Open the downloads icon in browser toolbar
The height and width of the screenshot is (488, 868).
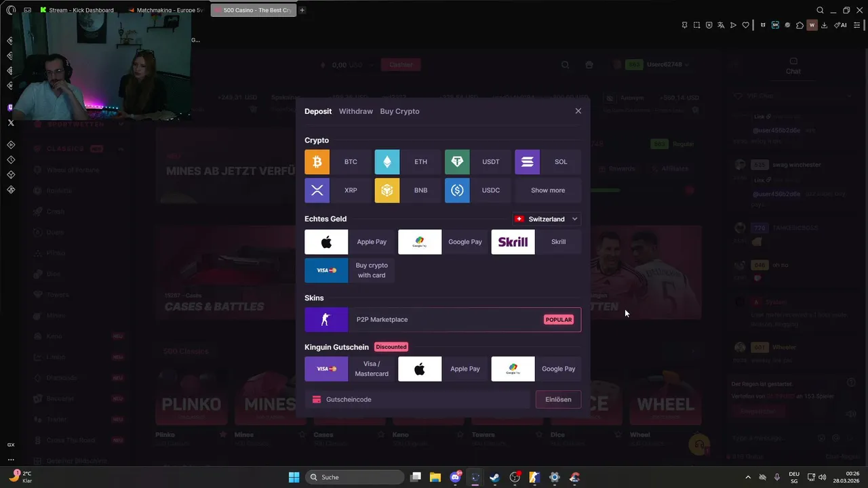click(x=824, y=25)
